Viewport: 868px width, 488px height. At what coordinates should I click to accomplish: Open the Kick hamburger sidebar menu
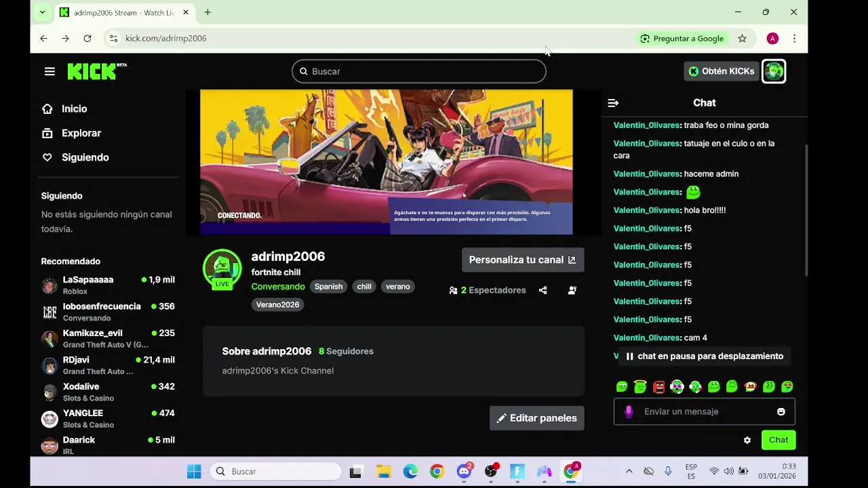coord(50,71)
